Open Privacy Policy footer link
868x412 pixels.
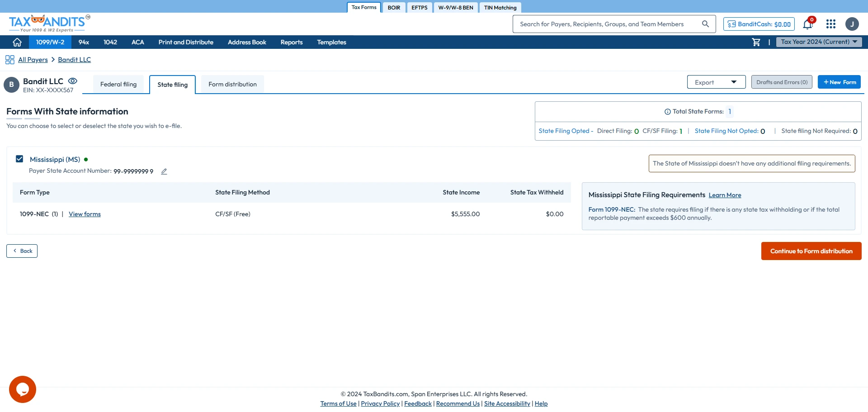coord(380,404)
